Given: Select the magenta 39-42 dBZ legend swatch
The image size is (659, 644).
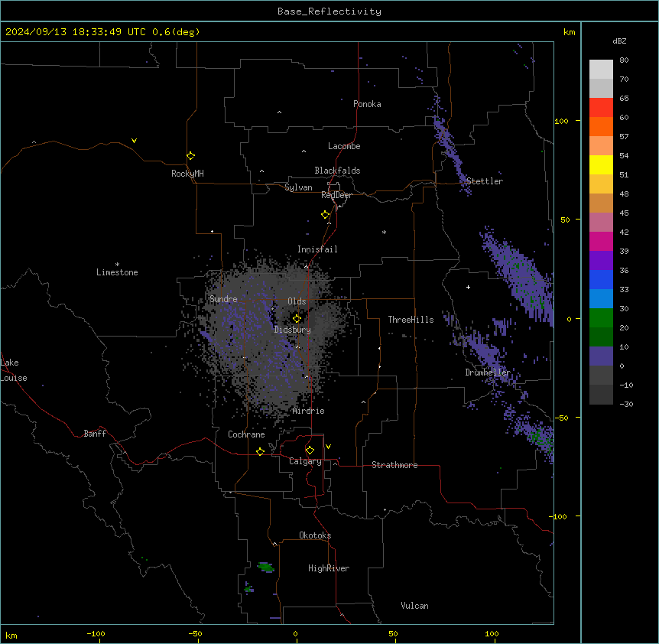Looking at the screenshot, I should [x=601, y=241].
